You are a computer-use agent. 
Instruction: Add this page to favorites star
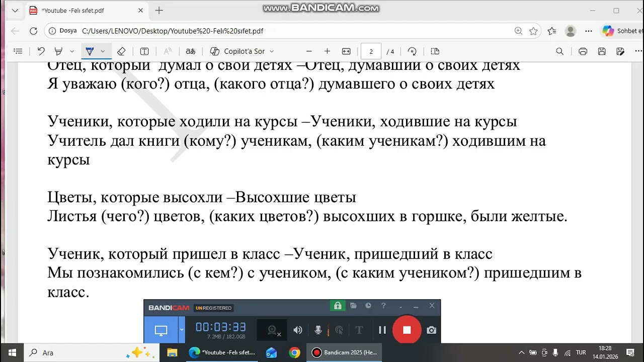pyautogui.click(x=533, y=31)
